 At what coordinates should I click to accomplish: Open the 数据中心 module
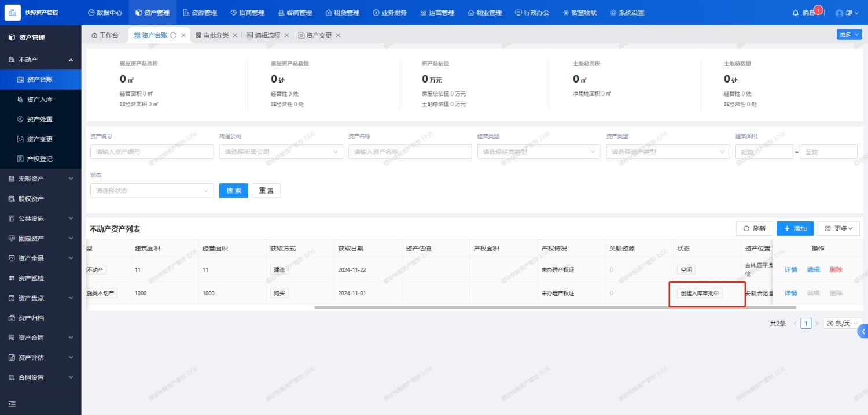click(105, 13)
